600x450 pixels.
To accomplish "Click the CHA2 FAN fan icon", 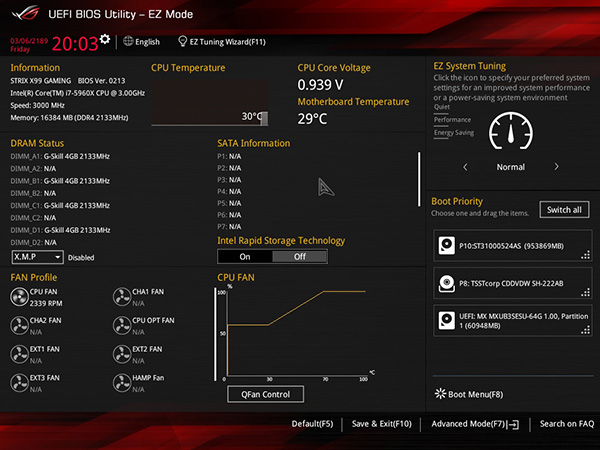I will (x=19, y=326).
